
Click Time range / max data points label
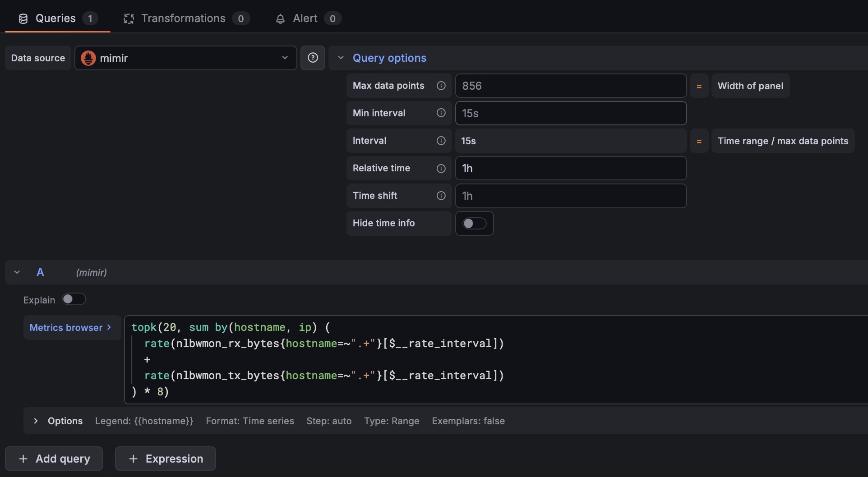tap(783, 141)
